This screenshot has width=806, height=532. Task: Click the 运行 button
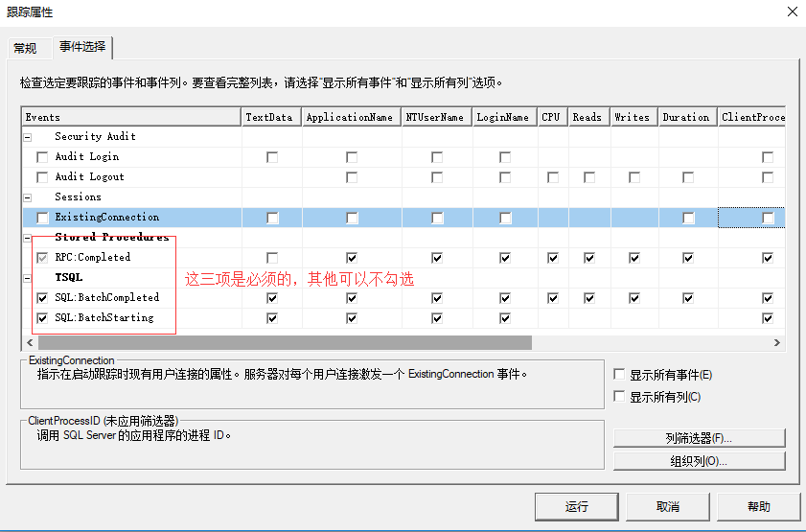point(577,507)
